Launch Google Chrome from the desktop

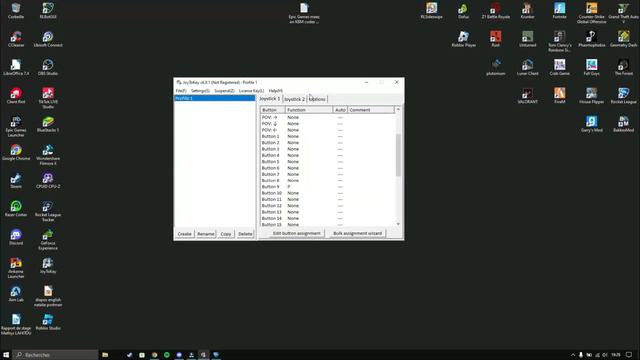point(16,152)
